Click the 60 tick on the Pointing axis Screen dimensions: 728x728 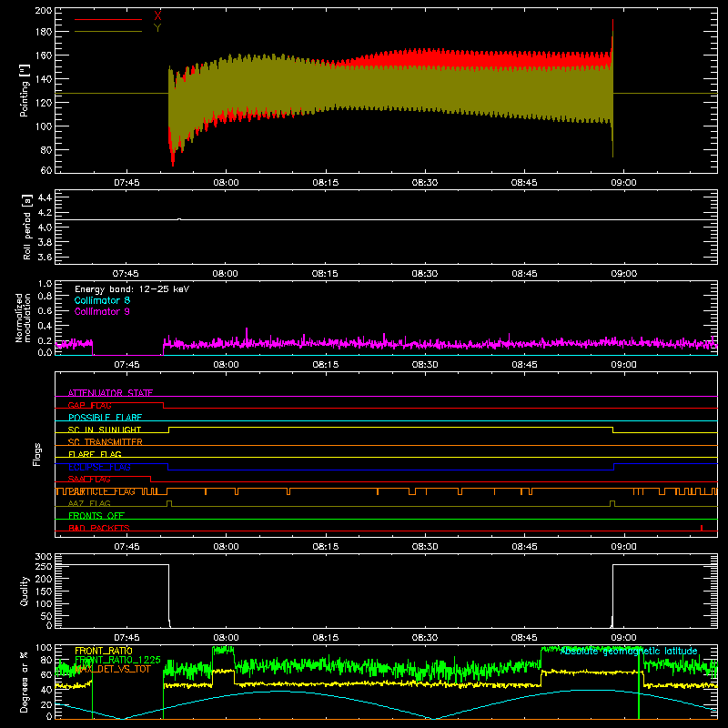click(x=46, y=170)
